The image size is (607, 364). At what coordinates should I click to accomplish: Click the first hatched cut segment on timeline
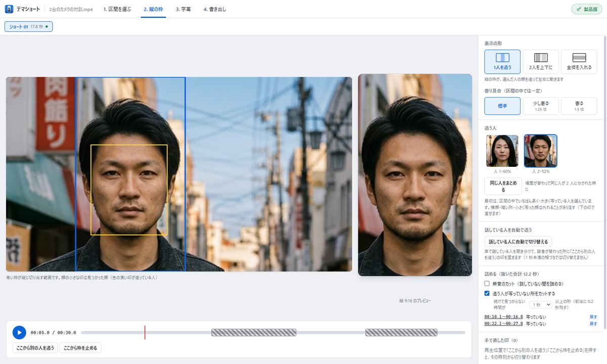click(254, 332)
